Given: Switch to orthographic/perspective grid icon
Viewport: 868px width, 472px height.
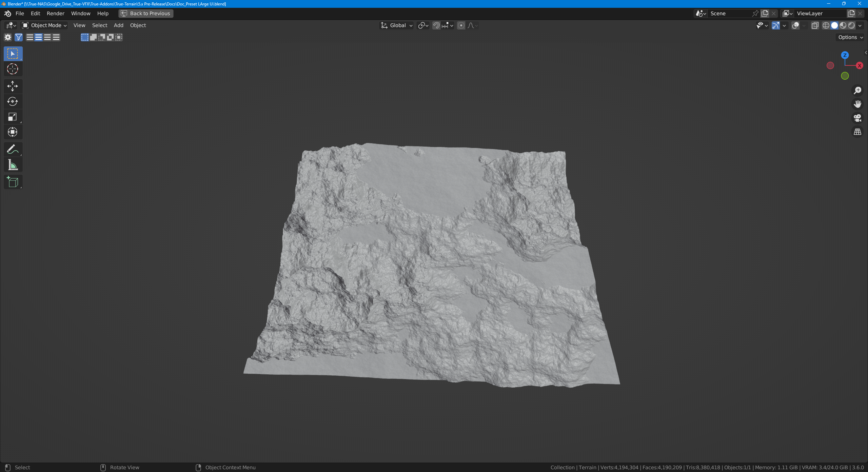Looking at the screenshot, I should coord(857,132).
